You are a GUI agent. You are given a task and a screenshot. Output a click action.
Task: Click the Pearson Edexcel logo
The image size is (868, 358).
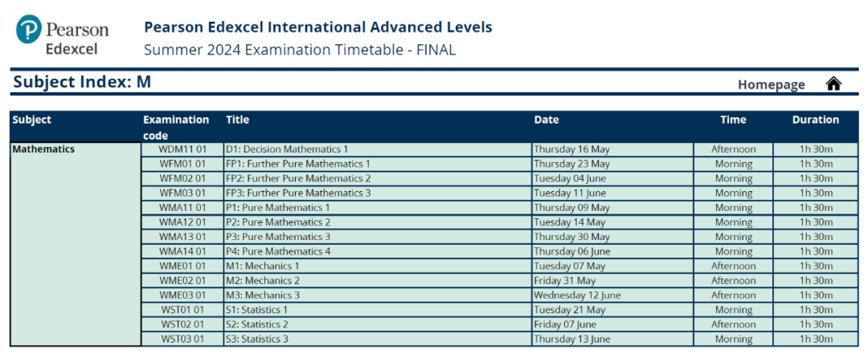coord(63,36)
